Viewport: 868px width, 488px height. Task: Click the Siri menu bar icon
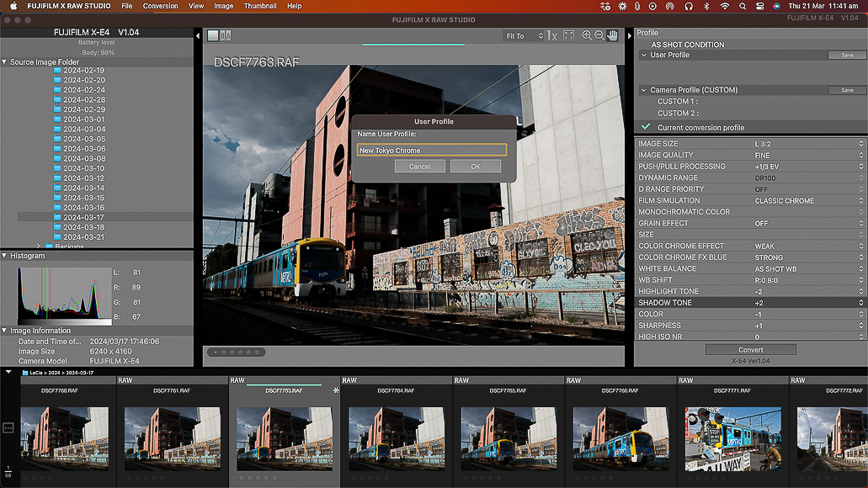pyautogui.click(x=777, y=6)
